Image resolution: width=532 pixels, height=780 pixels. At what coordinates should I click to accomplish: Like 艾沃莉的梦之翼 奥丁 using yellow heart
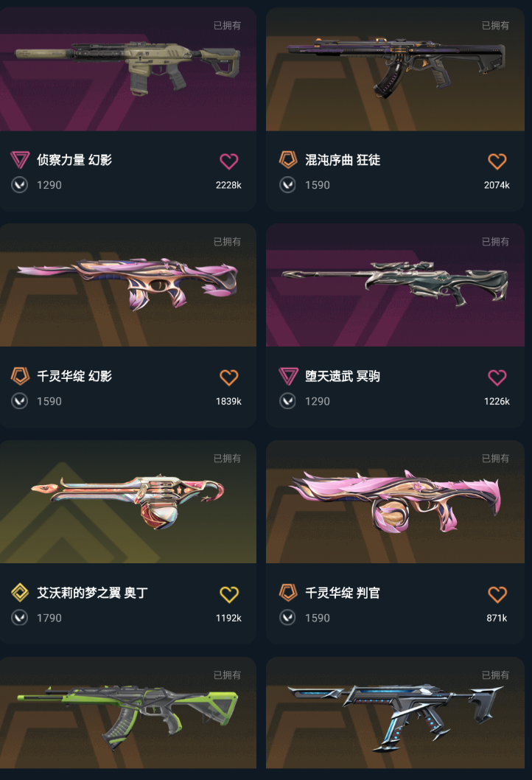[x=228, y=594]
